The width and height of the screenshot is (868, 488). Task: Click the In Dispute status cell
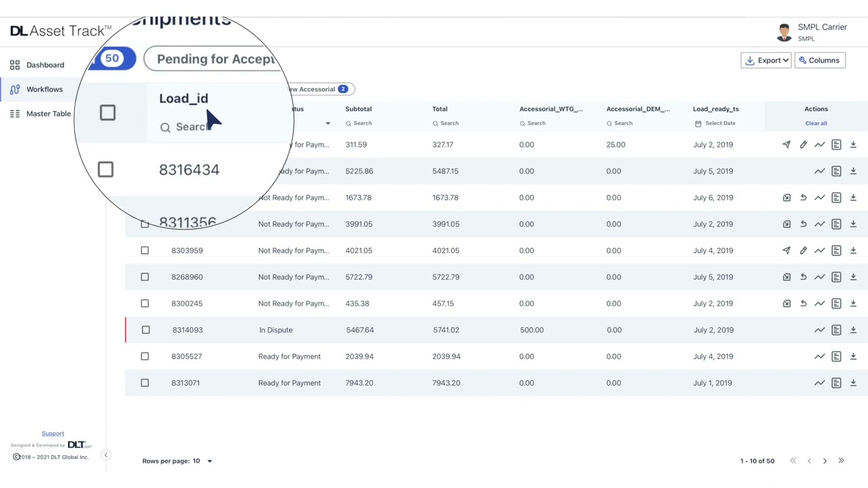(276, 330)
